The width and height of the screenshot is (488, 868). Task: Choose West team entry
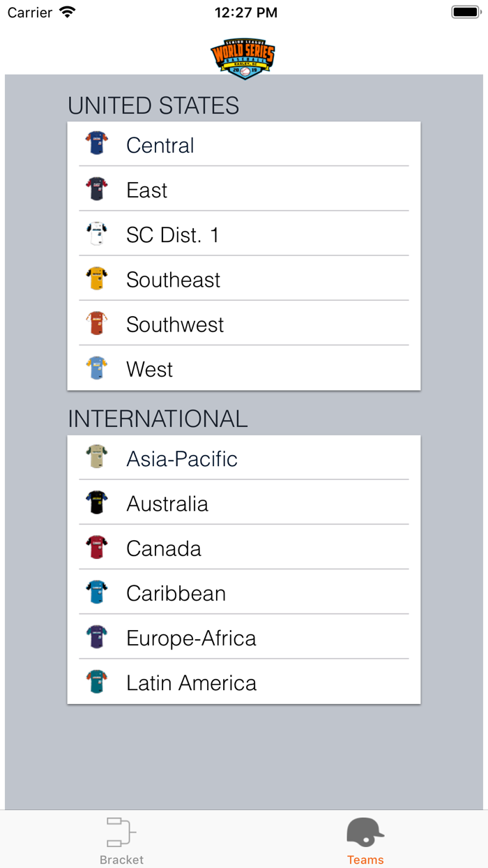[x=244, y=369]
